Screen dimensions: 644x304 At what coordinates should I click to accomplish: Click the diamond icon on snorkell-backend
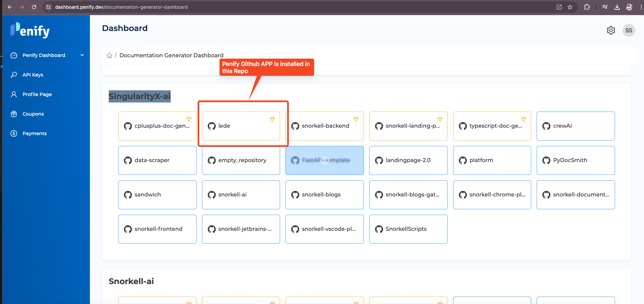point(355,119)
